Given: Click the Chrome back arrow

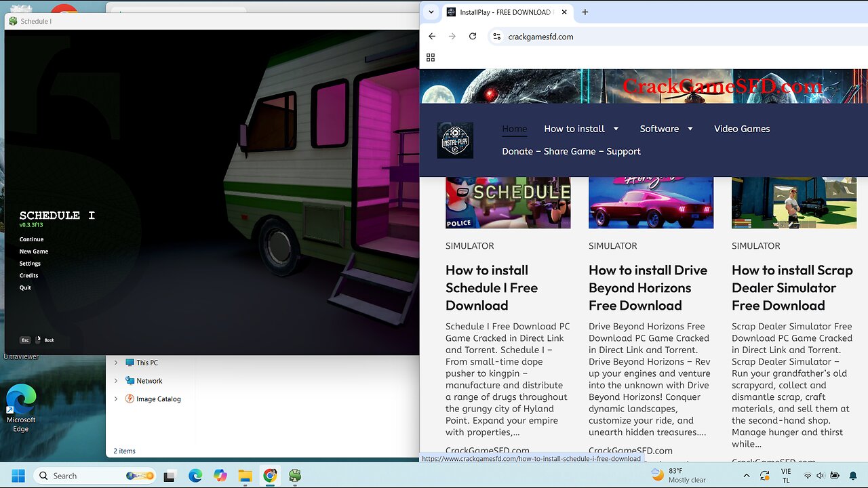Looking at the screenshot, I should [432, 37].
